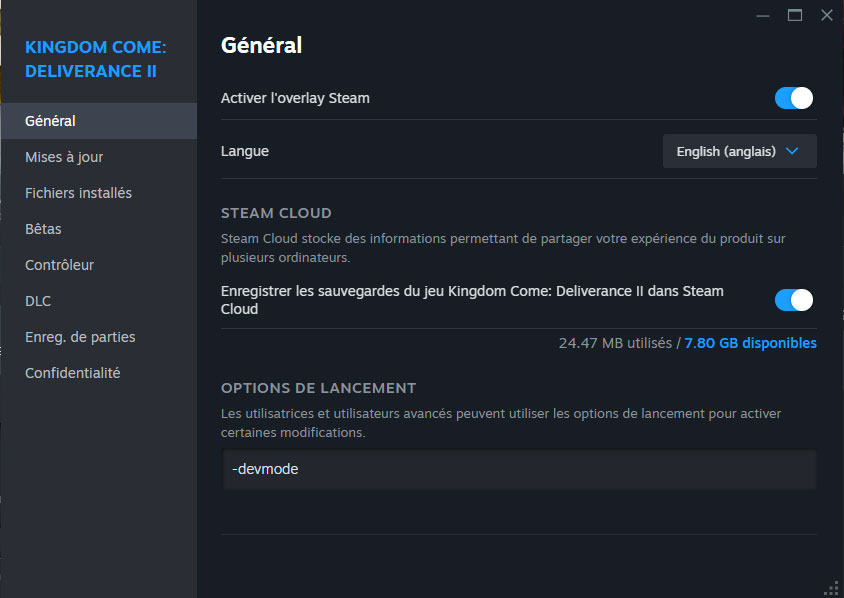This screenshot has width=844, height=598.
Task: Close the properties window
Action: [x=827, y=16]
